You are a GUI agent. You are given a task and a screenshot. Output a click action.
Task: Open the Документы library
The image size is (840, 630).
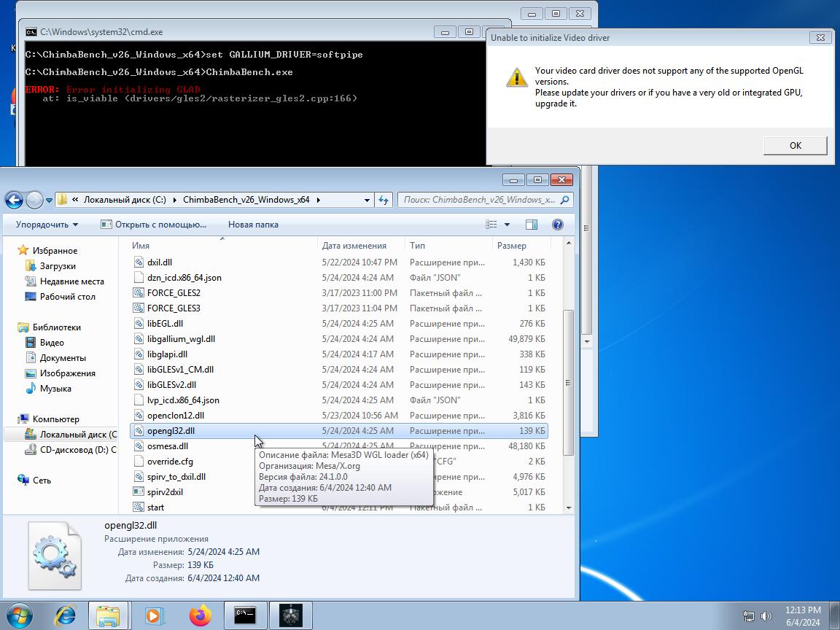pyautogui.click(x=63, y=358)
